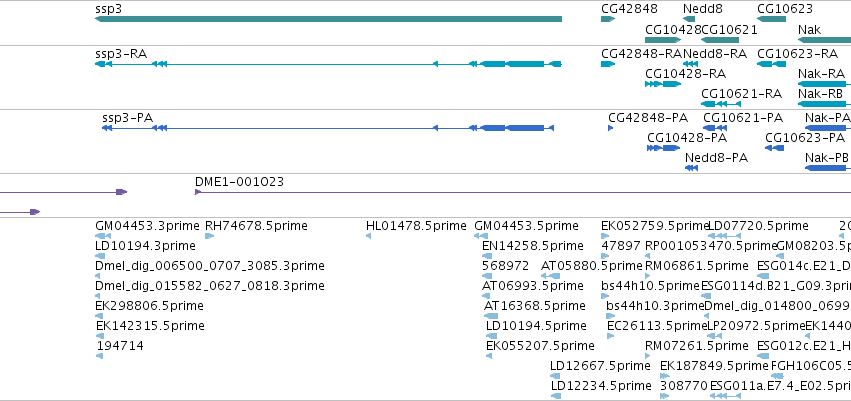Select the CG10621-RA transcript glyph
851x401 pixels.
pyautogui.click(x=721, y=104)
